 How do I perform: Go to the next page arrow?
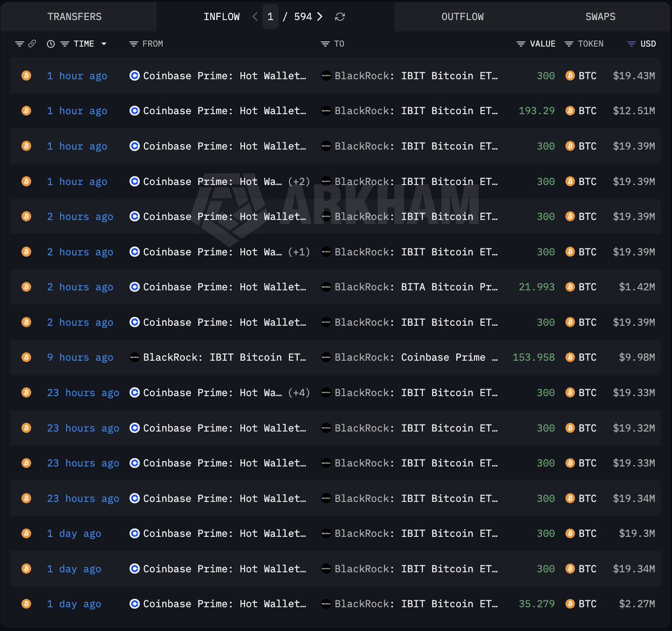click(x=320, y=17)
